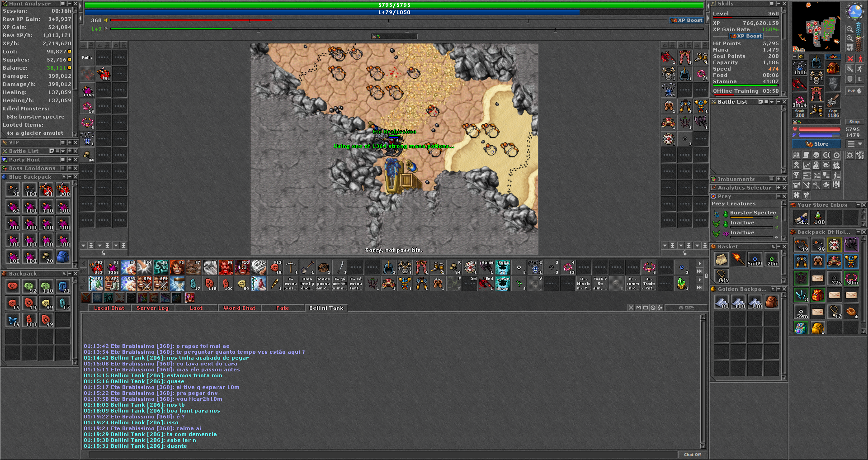Toggle Expert mode E button
Viewport: 868px width, 460px height.
(860, 79)
